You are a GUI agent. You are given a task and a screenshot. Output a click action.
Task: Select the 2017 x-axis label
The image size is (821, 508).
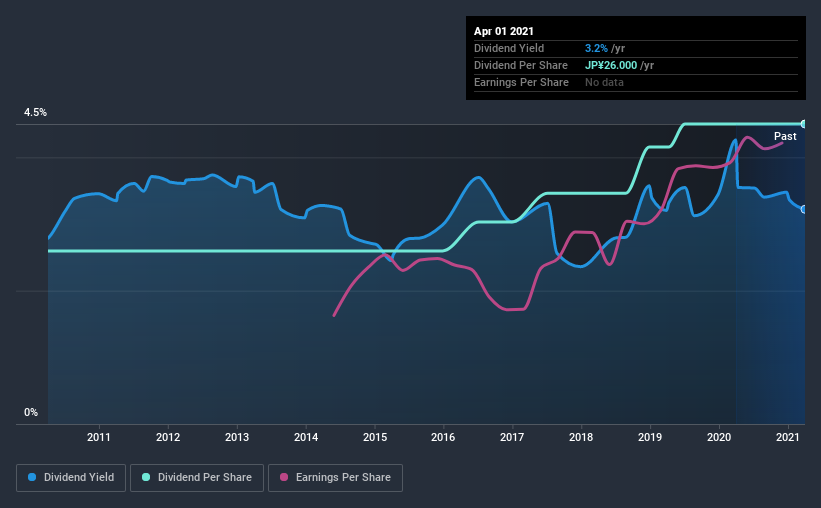(512, 437)
